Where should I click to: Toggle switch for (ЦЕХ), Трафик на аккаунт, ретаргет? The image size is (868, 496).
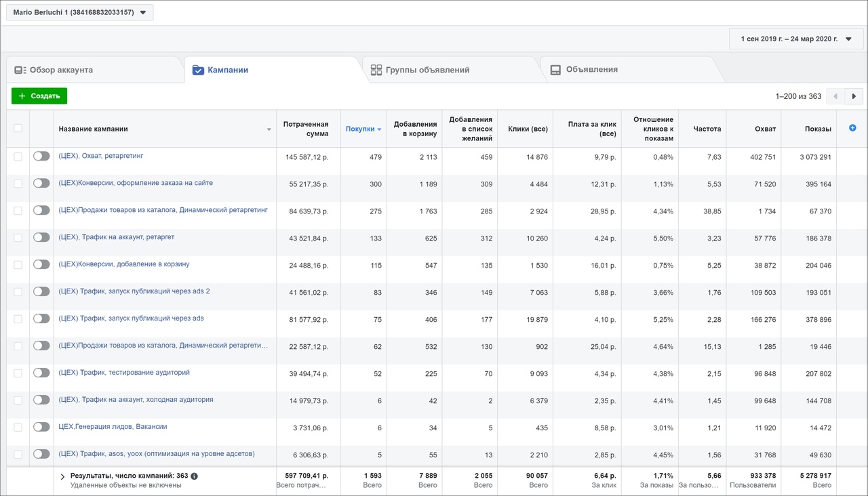click(x=41, y=237)
